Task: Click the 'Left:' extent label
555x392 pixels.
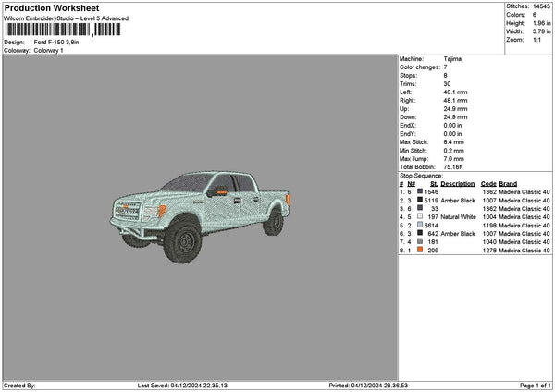Action: (x=406, y=92)
